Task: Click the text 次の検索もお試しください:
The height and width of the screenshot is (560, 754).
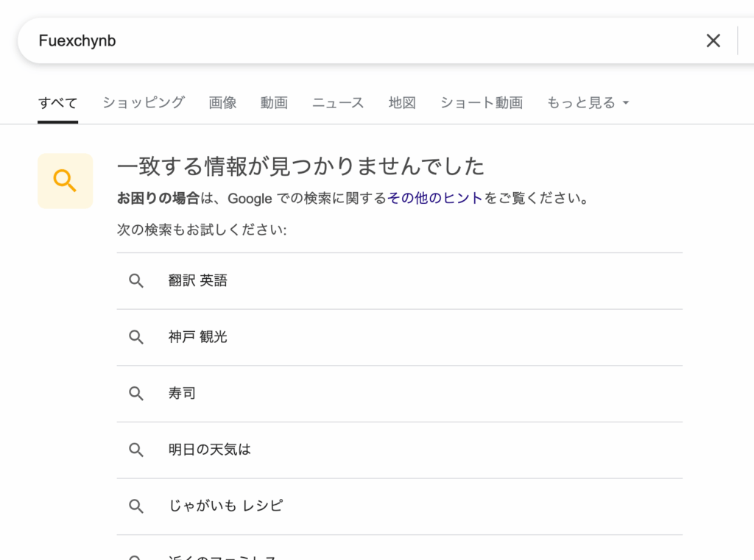Action: pyautogui.click(x=202, y=230)
